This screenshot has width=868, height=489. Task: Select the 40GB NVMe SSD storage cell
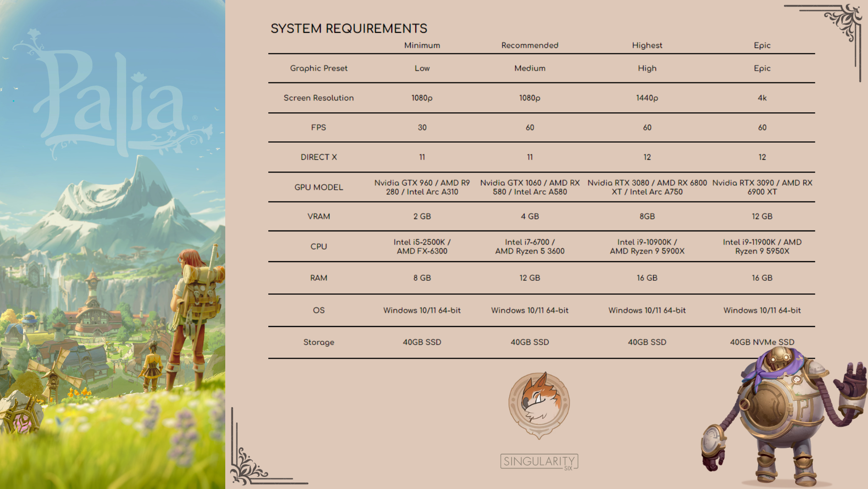[x=762, y=342]
